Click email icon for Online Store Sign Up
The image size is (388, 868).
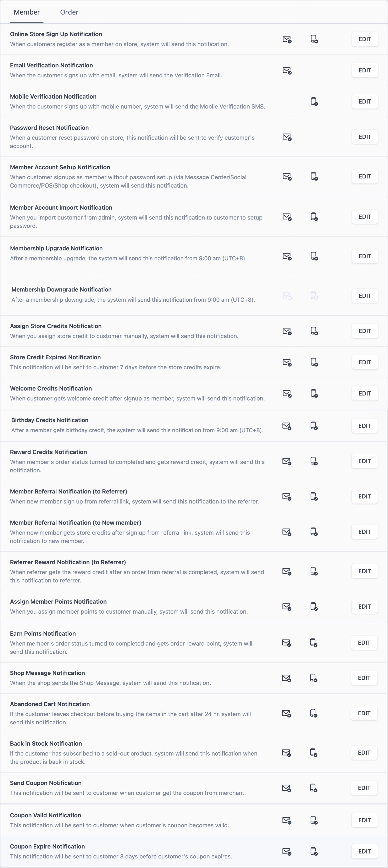[x=287, y=39]
